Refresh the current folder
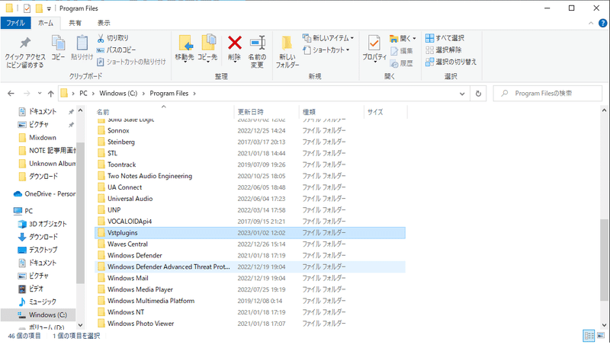 pos(478,93)
